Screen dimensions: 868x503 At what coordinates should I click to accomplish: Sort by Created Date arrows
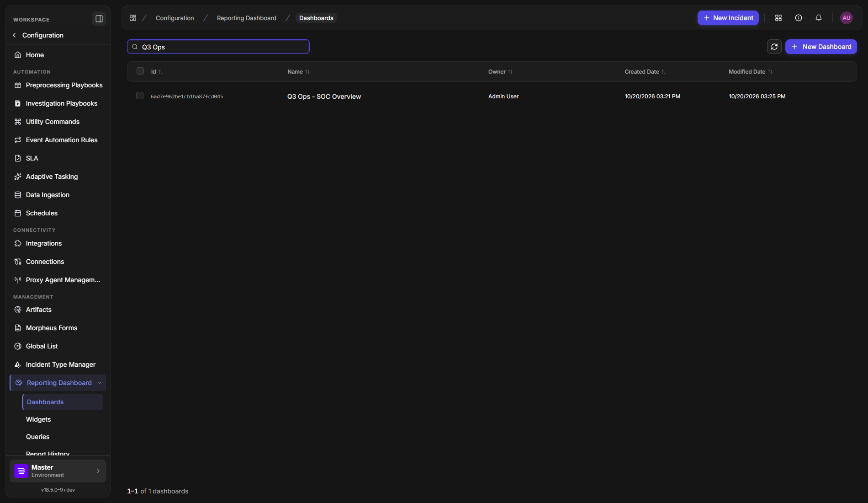coord(664,72)
